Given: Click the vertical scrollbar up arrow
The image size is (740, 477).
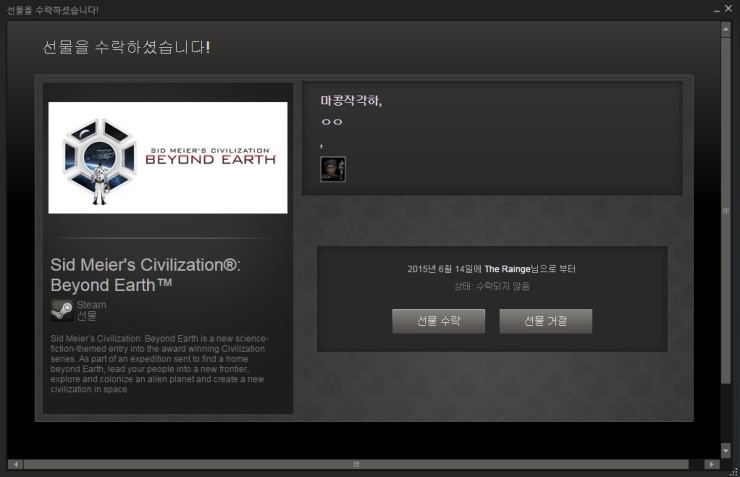Looking at the screenshot, I should point(725,30).
